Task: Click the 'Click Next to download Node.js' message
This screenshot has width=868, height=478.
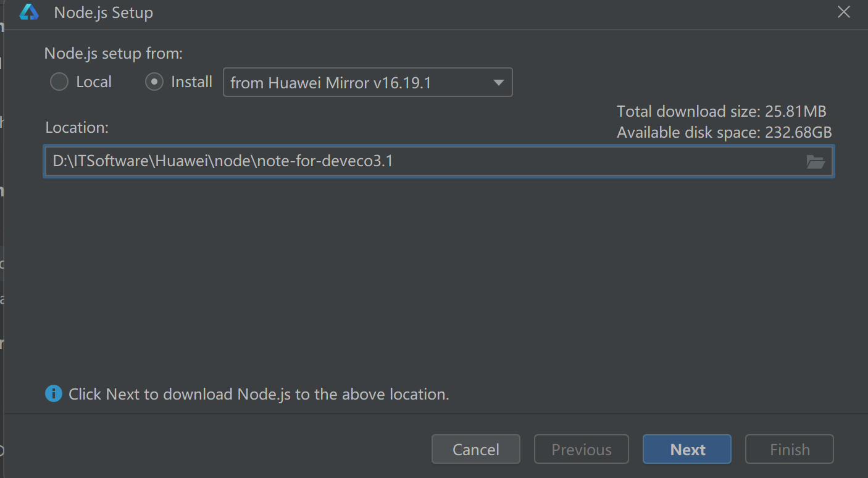Action: tap(259, 394)
